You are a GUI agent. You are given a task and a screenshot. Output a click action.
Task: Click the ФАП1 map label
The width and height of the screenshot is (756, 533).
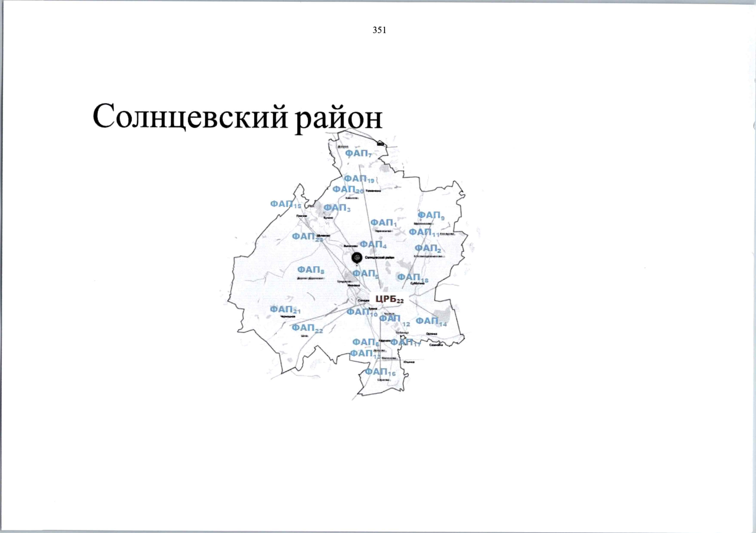point(383,223)
